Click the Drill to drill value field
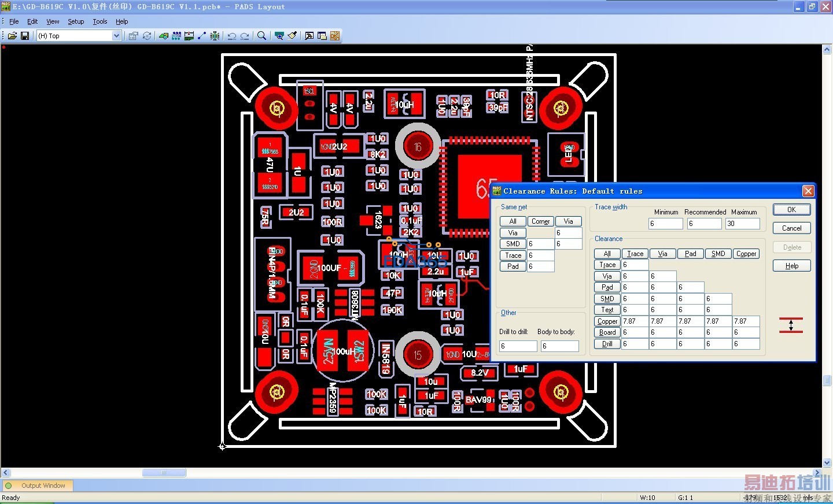The width and height of the screenshot is (833, 504). coord(518,346)
